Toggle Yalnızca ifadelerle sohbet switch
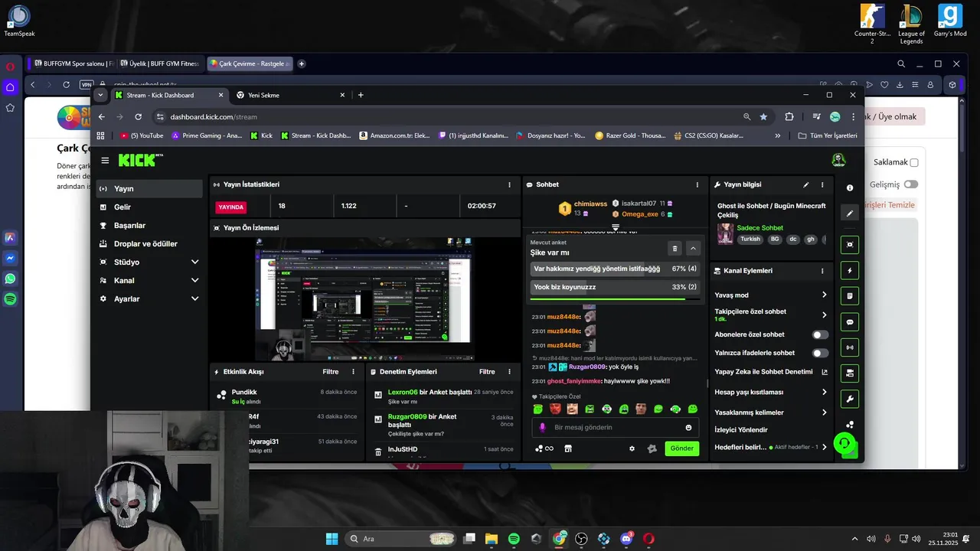 click(820, 353)
